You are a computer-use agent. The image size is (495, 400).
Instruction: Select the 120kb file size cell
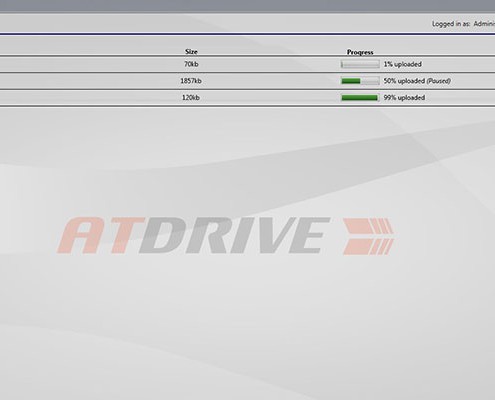point(191,98)
